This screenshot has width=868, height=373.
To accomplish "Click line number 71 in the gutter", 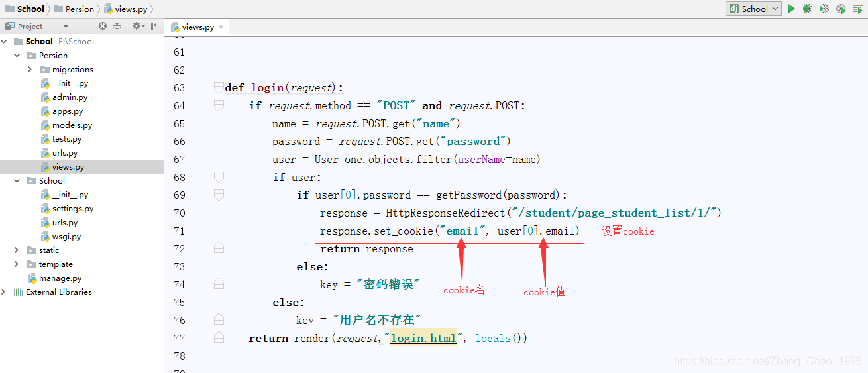I will [179, 231].
